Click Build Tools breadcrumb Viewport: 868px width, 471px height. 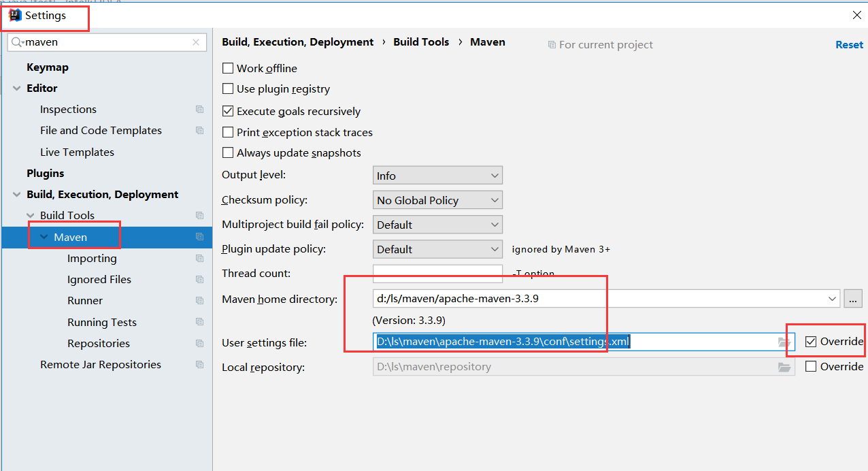click(x=421, y=42)
